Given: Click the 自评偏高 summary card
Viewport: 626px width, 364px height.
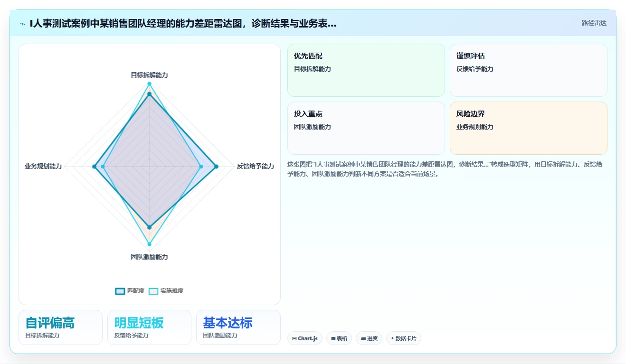Looking at the screenshot, I should (x=60, y=327).
